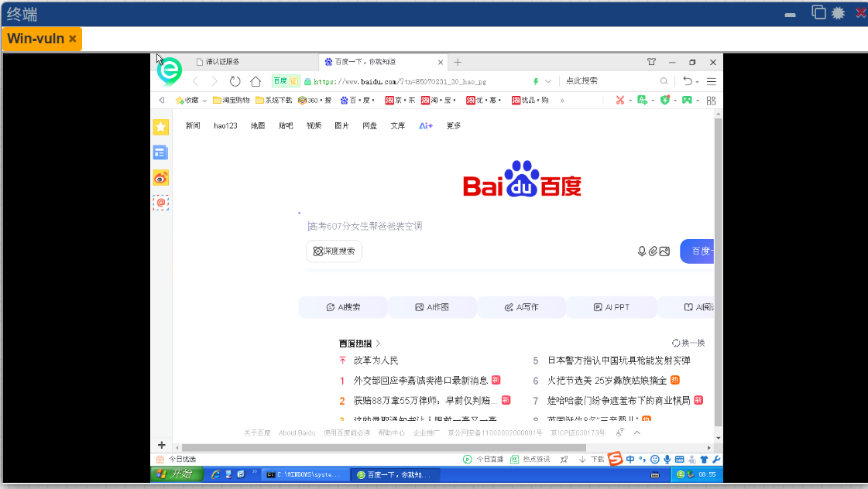This screenshot has width=868, height=489.
Task: Expand quick launch » on taskbar
Action: [x=255, y=472]
